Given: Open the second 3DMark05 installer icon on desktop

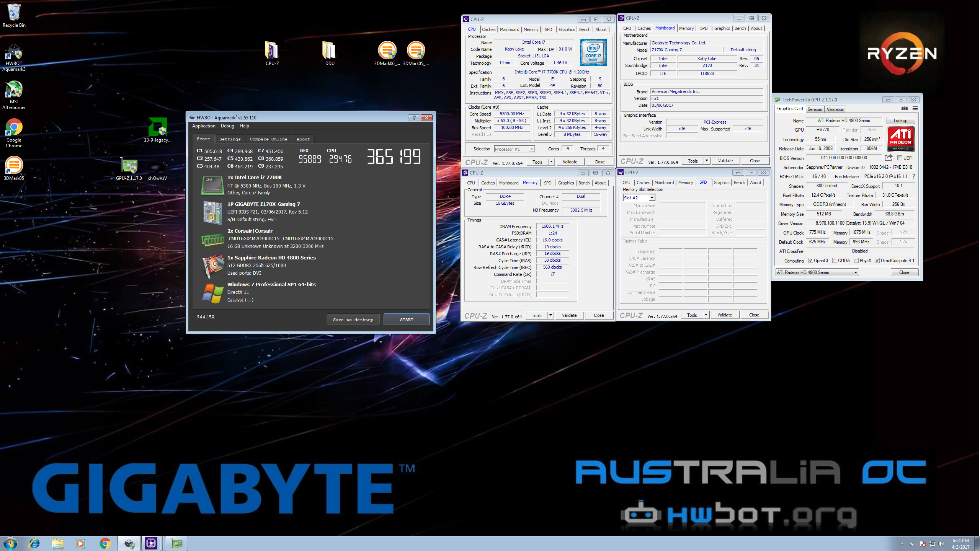Looking at the screenshot, I should pyautogui.click(x=416, y=53).
